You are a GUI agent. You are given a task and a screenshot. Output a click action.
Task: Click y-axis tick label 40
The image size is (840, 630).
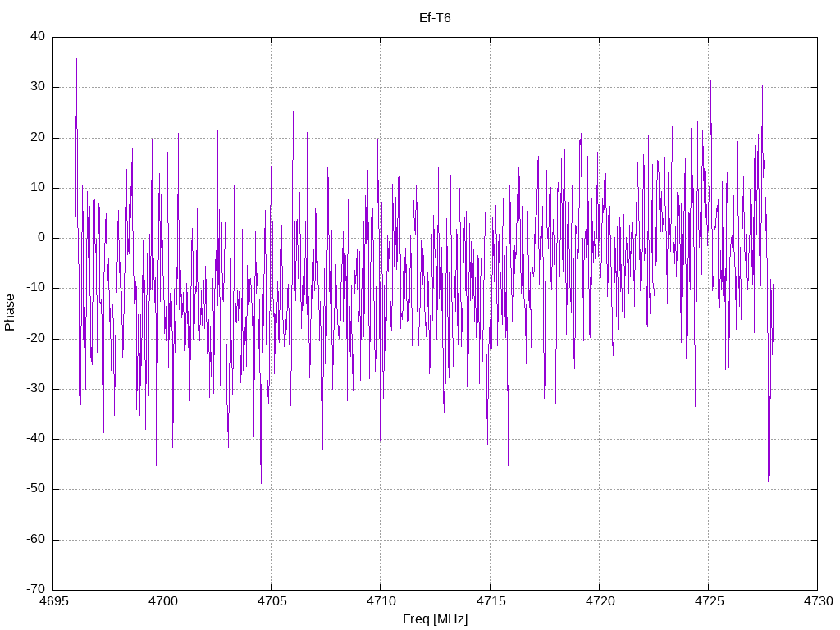coord(38,36)
